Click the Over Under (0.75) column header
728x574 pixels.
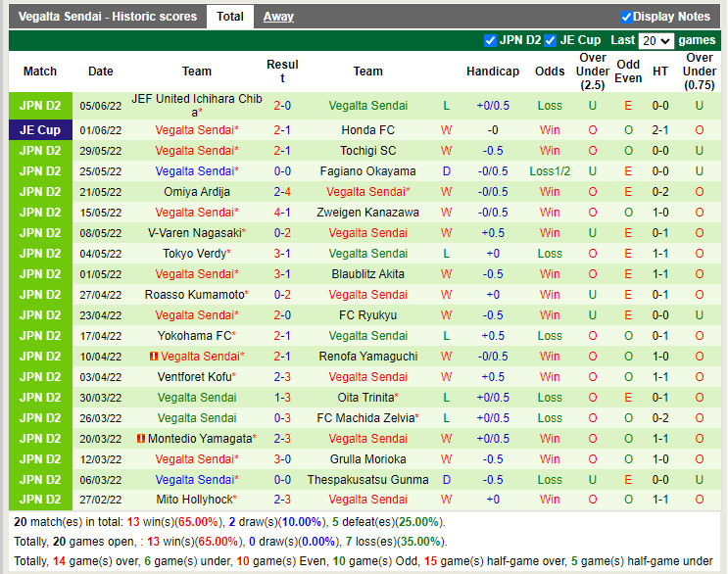(x=700, y=72)
